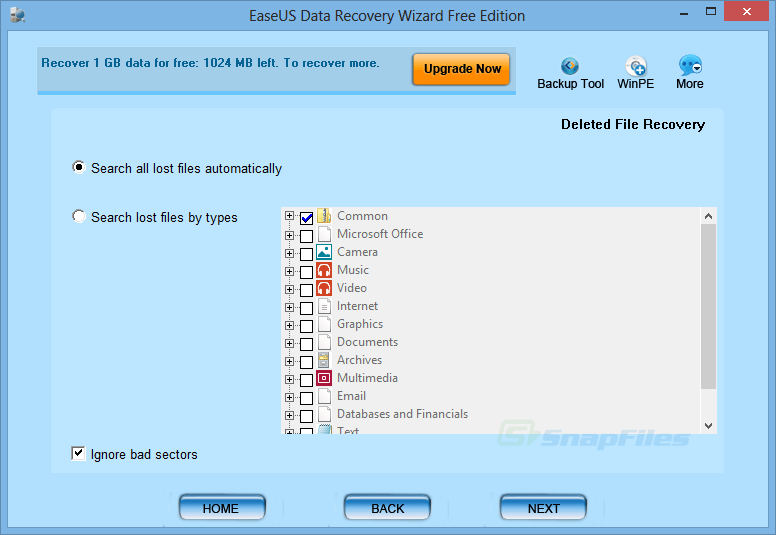This screenshot has height=535, width=776.
Task: Expand the Common tree node
Action: click(x=290, y=216)
